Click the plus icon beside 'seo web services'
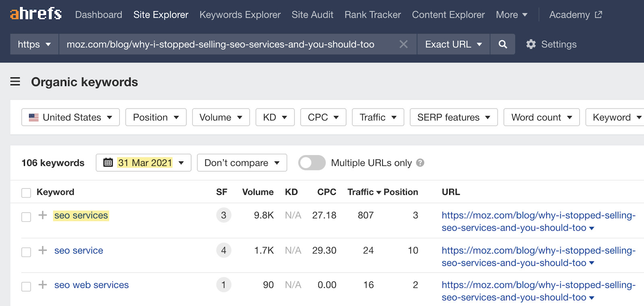Viewport: 644px width, 306px height. click(x=43, y=285)
